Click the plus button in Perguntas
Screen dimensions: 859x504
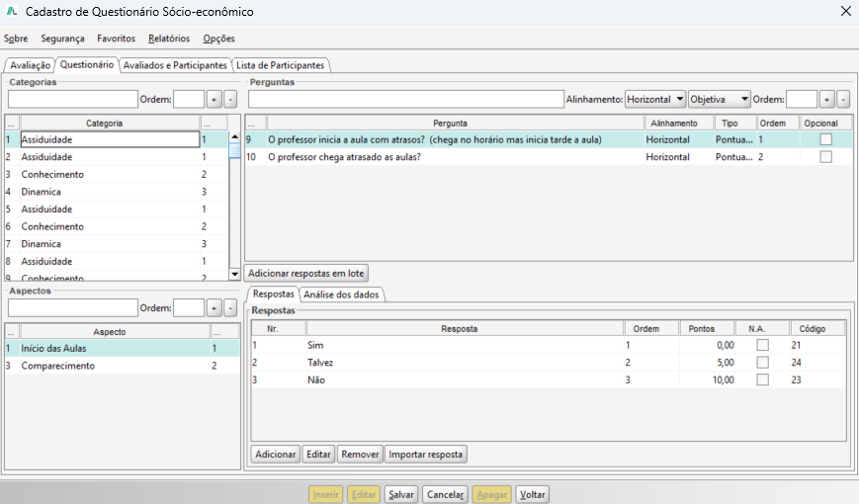pyautogui.click(x=826, y=99)
